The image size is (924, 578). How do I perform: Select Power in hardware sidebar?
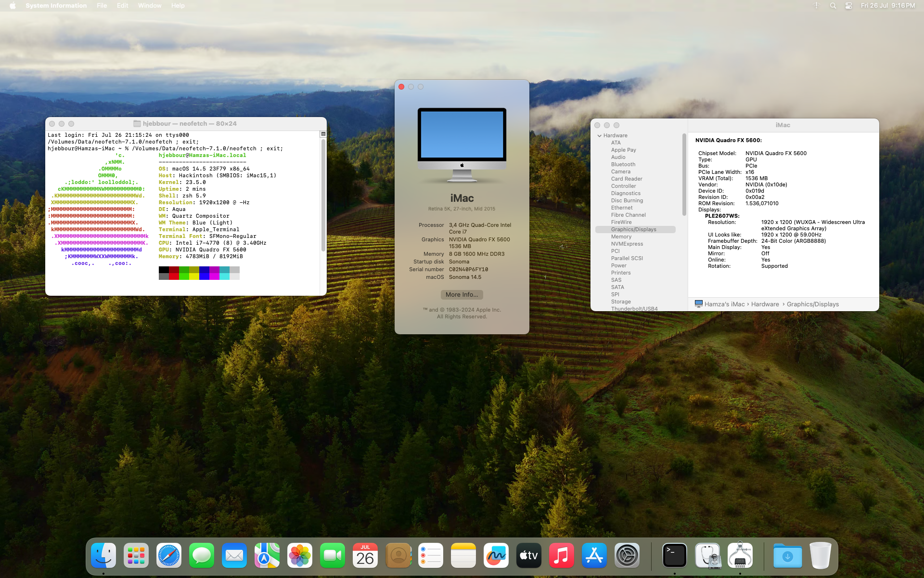pyautogui.click(x=619, y=266)
